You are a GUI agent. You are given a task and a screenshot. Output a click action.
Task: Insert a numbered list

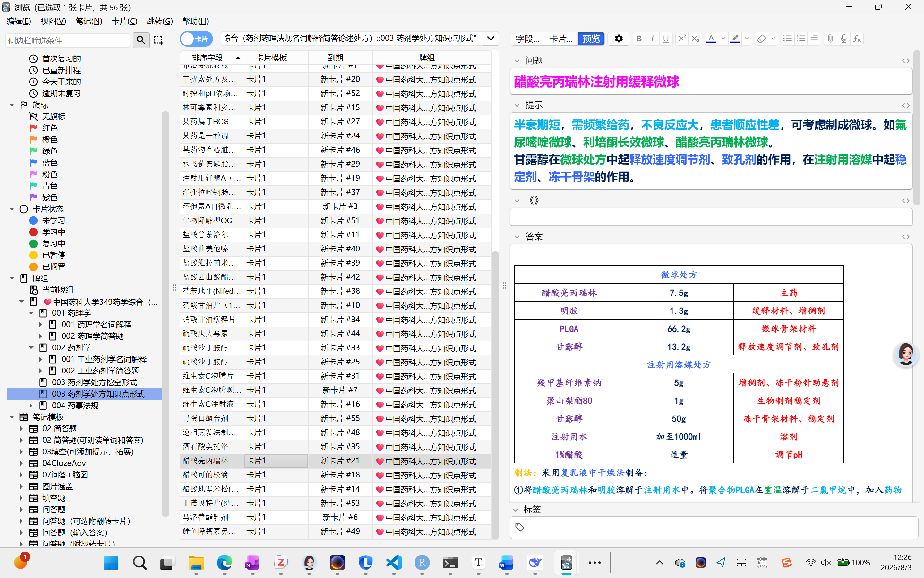point(801,39)
